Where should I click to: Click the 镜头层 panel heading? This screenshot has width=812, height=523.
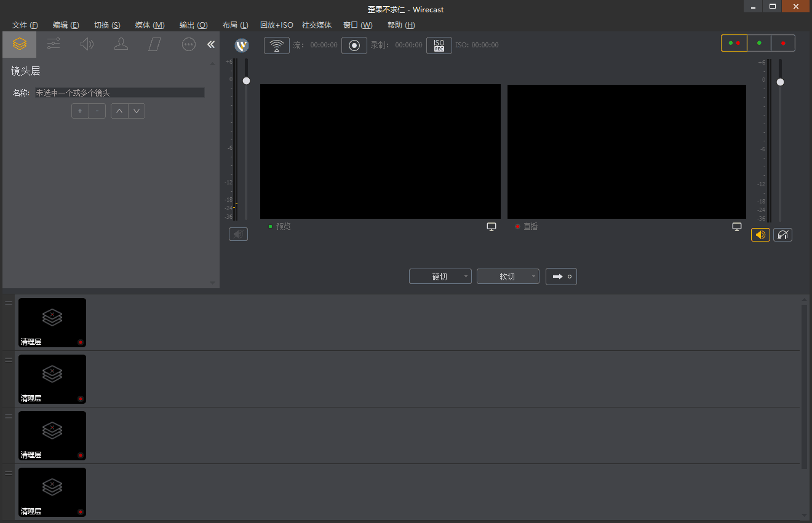(26, 71)
